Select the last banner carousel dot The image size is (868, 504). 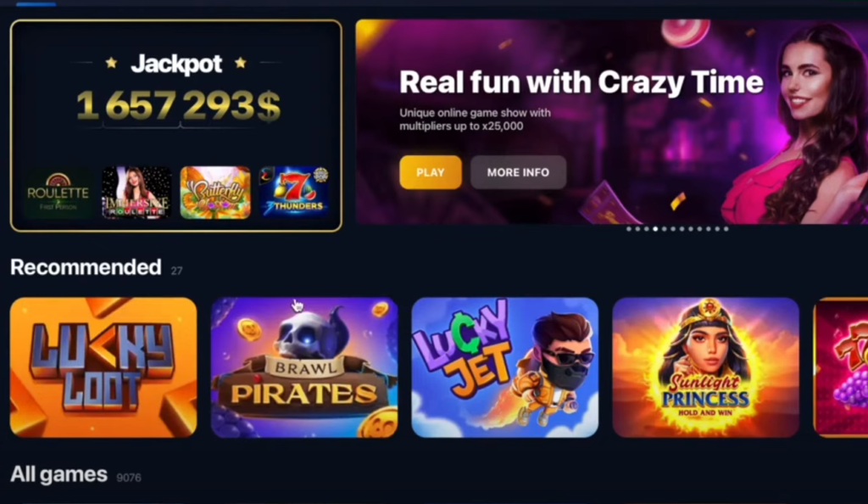click(x=726, y=229)
